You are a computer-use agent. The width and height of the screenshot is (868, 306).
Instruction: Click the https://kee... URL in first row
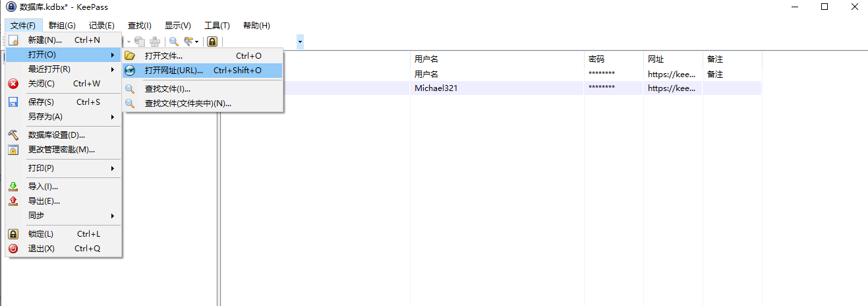click(672, 75)
